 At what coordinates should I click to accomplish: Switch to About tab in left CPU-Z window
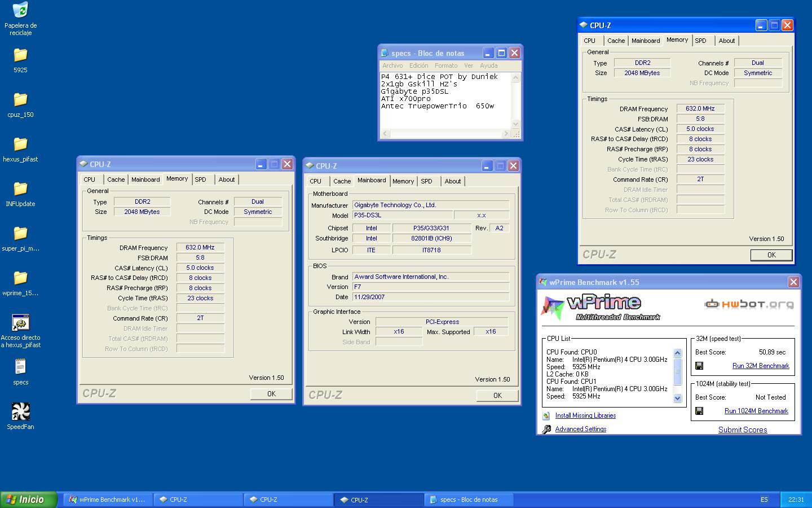[227, 179]
